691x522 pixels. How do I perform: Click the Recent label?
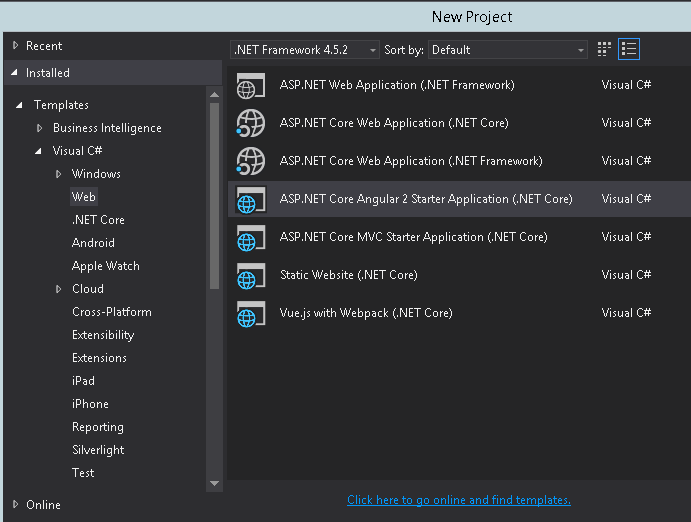coord(44,45)
